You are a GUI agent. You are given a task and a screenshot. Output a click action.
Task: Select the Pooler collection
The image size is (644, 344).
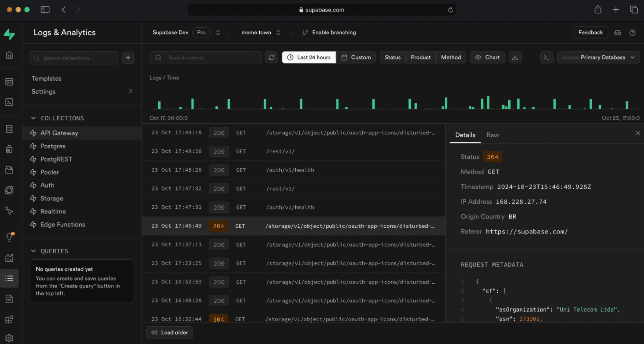pyautogui.click(x=82, y=172)
